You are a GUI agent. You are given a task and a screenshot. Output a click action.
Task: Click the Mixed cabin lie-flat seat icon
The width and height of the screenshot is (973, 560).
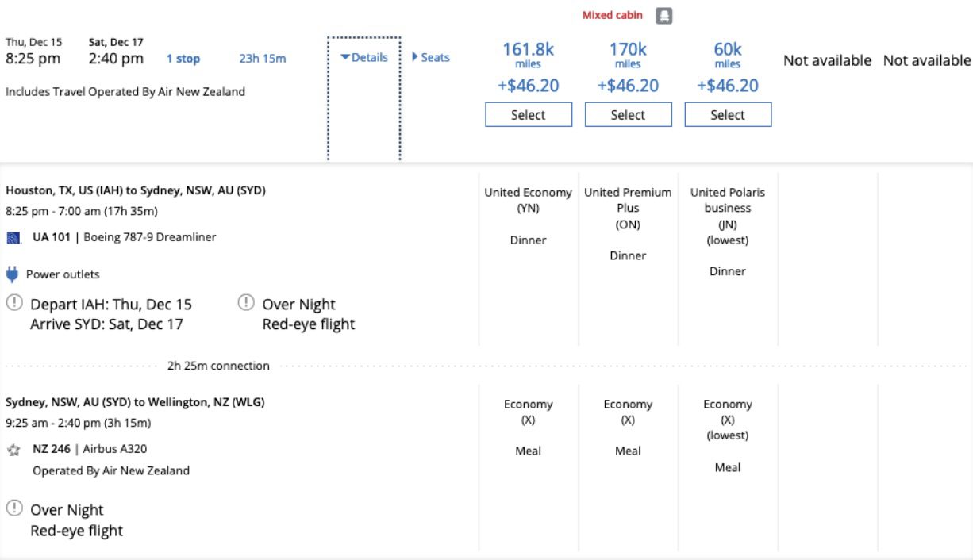(x=663, y=15)
